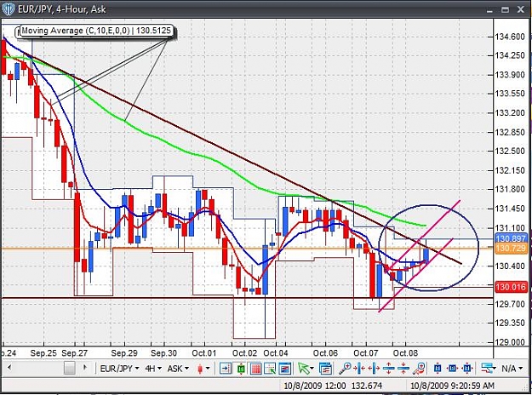
Task: Click the shift chart to end icon
Action: [x=226, y=369]
